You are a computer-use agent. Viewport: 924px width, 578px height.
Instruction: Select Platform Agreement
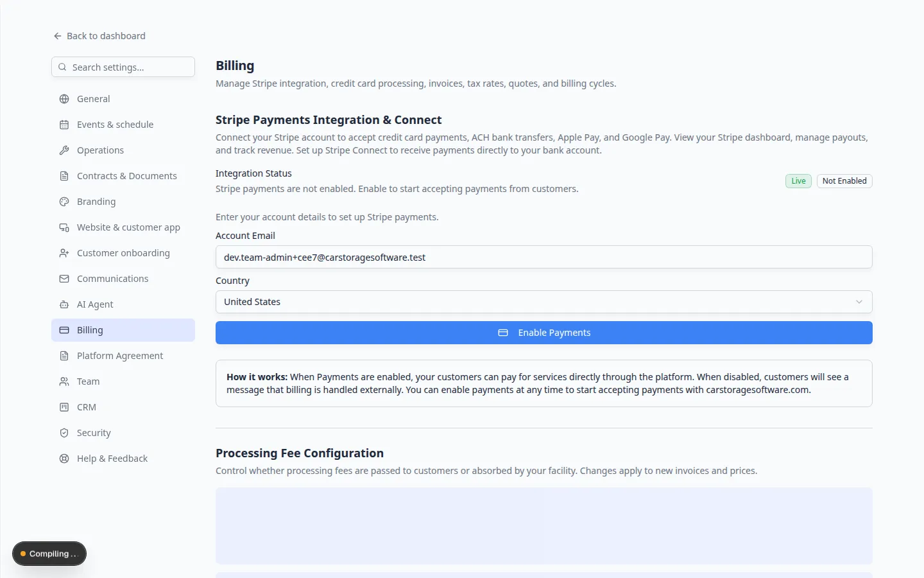[x=123, y=356]
